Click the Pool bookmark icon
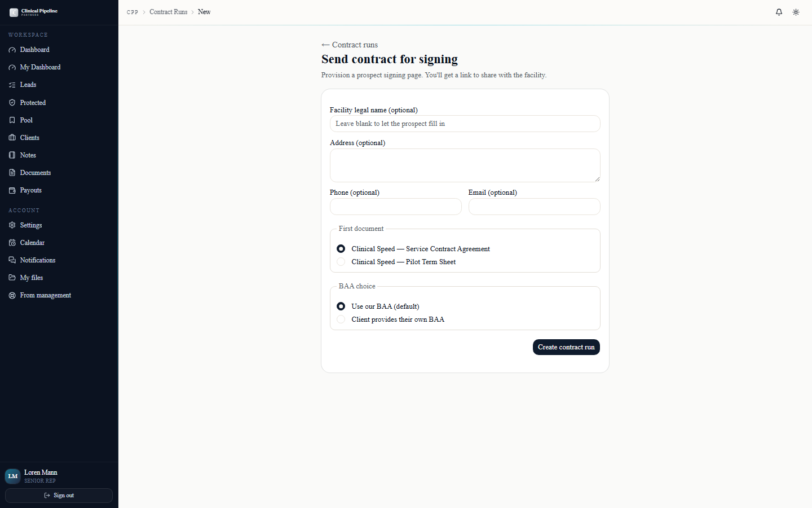 (12, 120)
